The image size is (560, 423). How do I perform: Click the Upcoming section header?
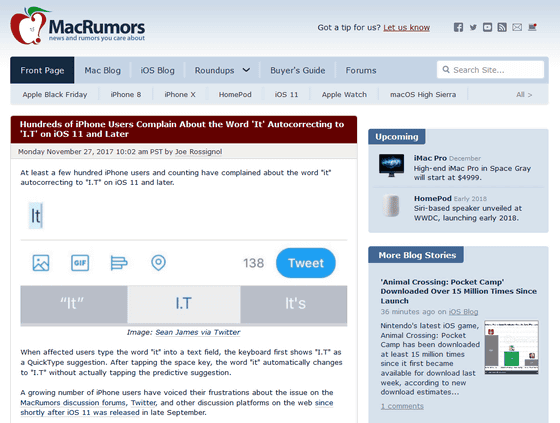tap(396, 137)
